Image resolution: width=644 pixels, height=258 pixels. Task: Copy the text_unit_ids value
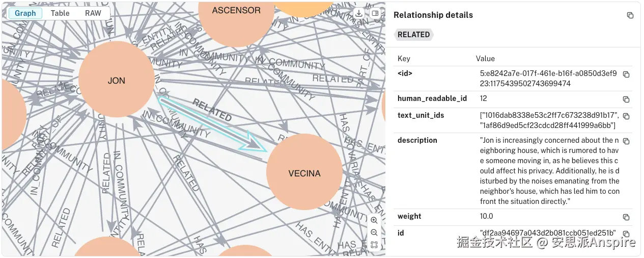tap(627, 116)
